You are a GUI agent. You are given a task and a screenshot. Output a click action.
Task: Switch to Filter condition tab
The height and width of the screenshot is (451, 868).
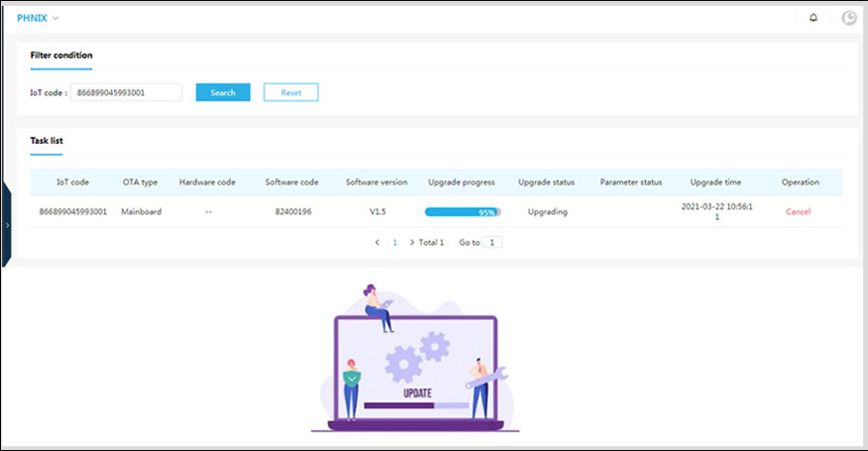(x=61, y=56)
